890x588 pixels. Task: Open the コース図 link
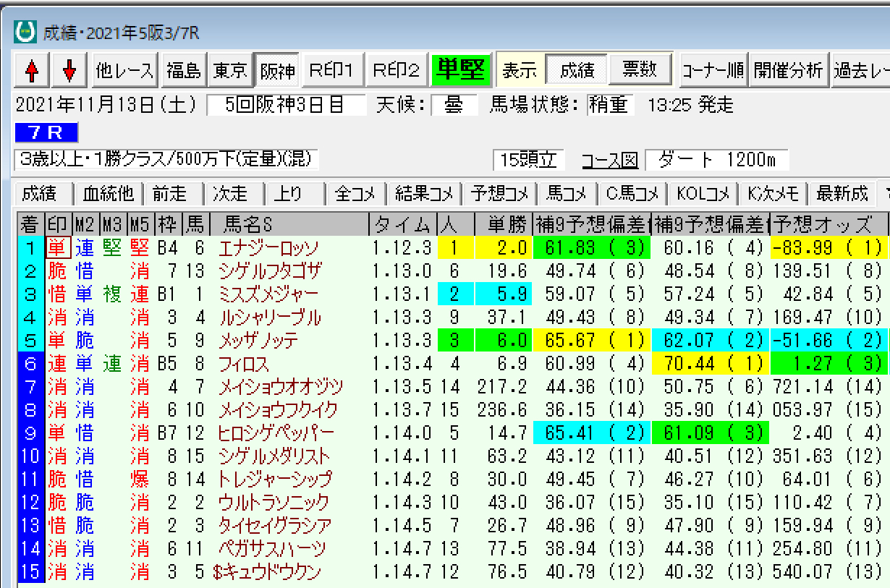pyautogui.click(x=609, y=160)
